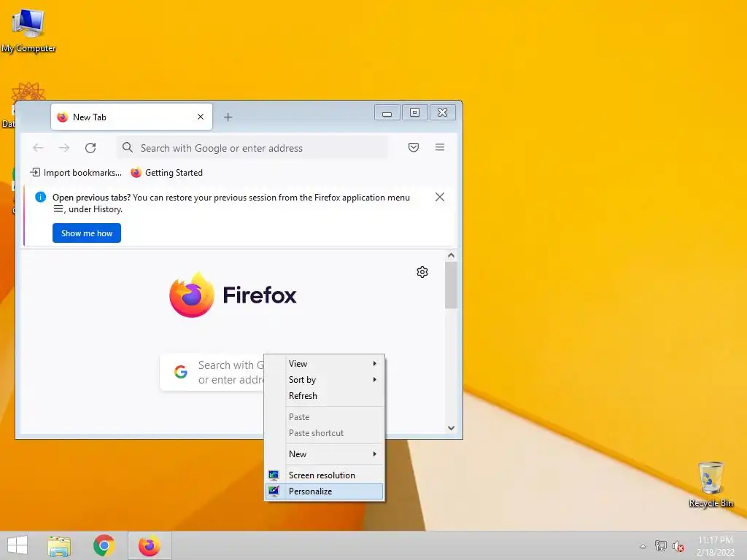Image resolution: width=747 pixels, height=560 pixels.
Task: Open My Computer desktop icon
Action: click(x=28, y=29)
